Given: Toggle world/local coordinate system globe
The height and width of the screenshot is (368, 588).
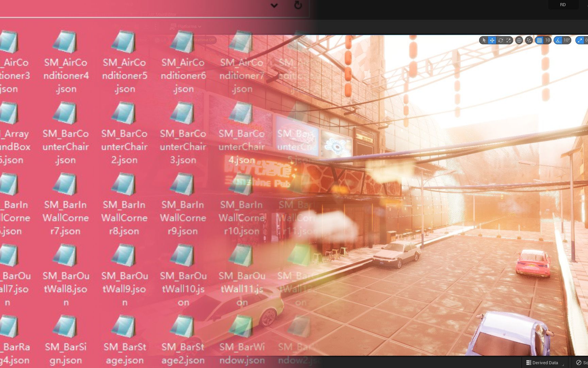Looking at the screenshot, I should 519,40.
